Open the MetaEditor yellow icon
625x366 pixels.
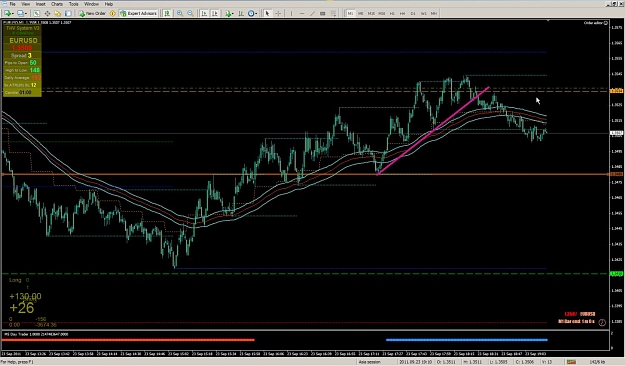(112, 14)
